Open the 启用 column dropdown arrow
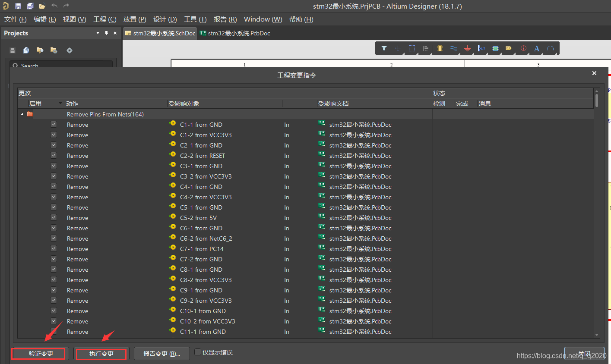This screenshot has height=364, width=611. pos(60,104)
